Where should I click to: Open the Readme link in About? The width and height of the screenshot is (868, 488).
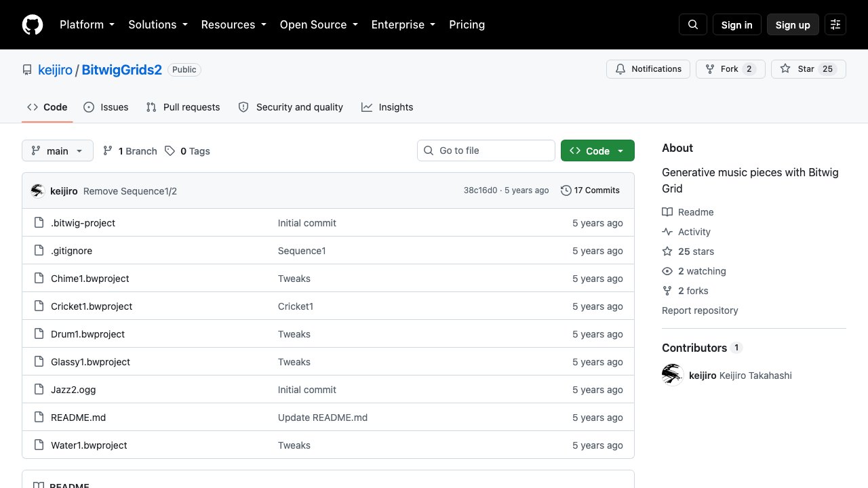688,212
